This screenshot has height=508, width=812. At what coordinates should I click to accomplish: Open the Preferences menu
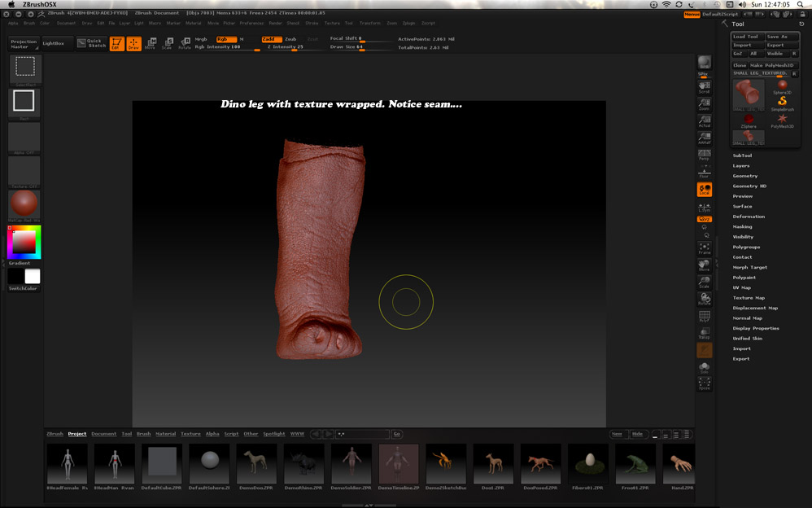251,23
